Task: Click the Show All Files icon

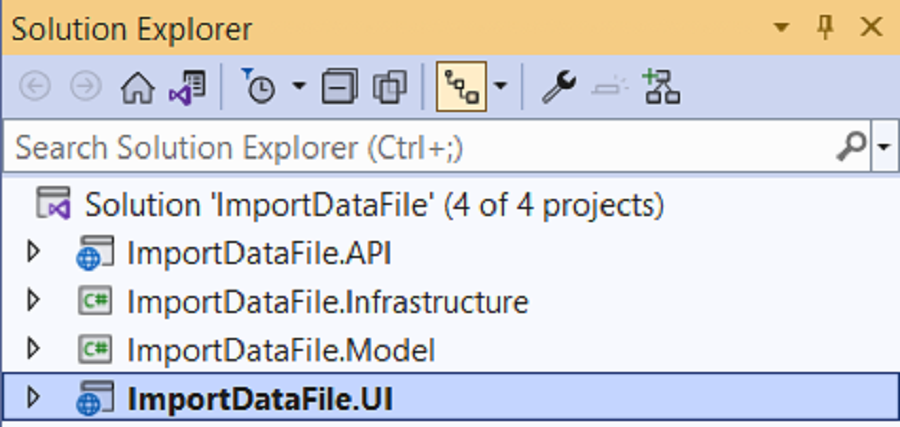Action: pyautogui.click(x=388, y=88)
